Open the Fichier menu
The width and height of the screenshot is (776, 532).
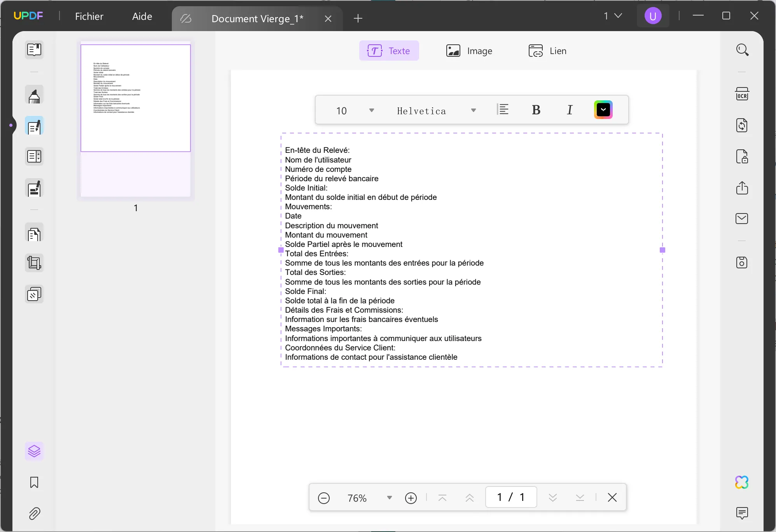pyautogui.click(x=89, y=16)
